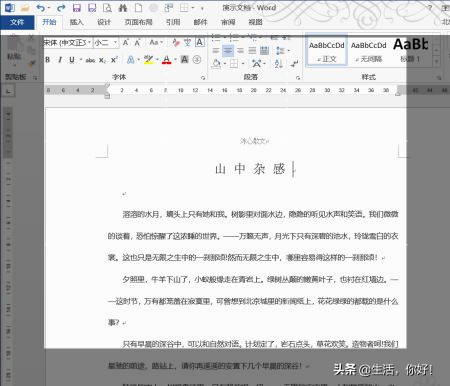Open the Paste options dropdown arrow
Screen dimensions: 450x386
(x=14, y=65)
